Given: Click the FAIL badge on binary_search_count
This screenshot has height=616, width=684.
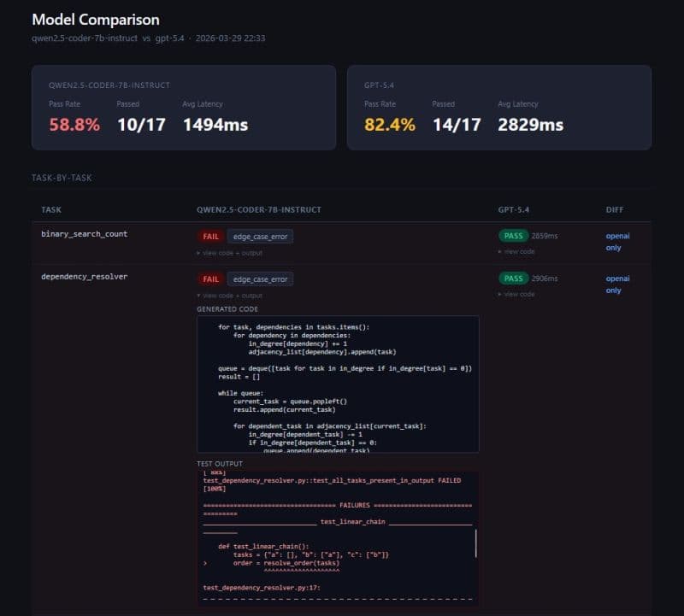Looking at the screenshot, I should point(210,236).
